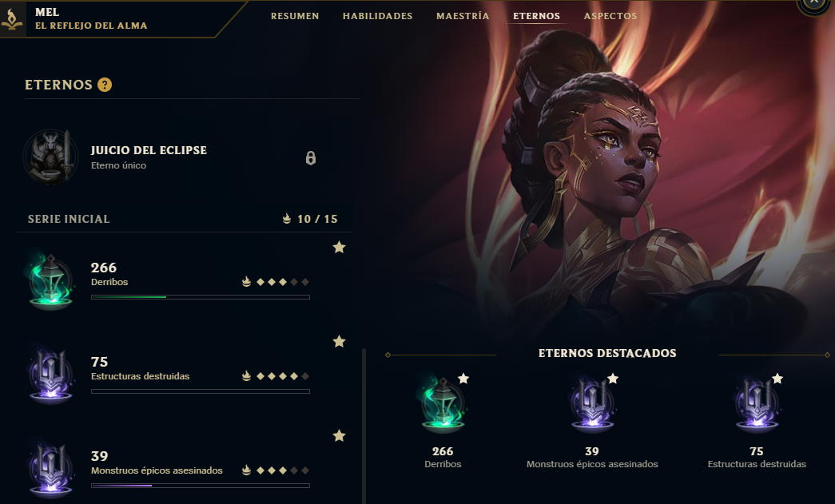Select featured Monstruos épicos asesinados with 39
This screenshot has height=504, width=835.
click(592, 422)
